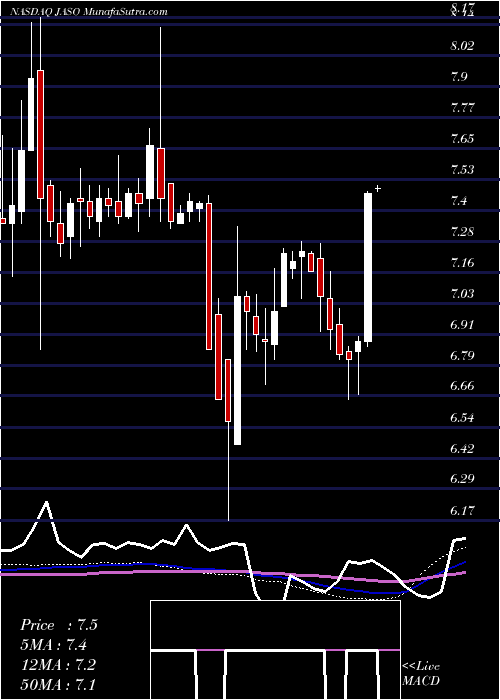This screenshot has width=500, height=700.
Task: Click the 8.02 price axis label
Action: pyautogui.click(x=462, y=46)
